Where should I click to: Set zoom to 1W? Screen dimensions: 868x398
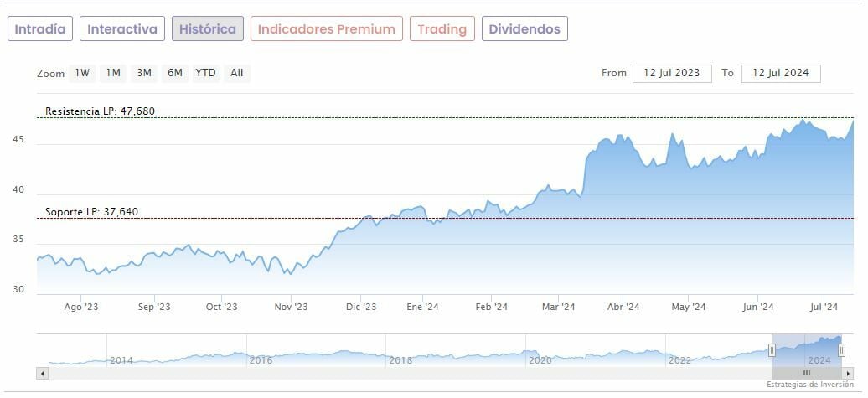tap(82, 73)
